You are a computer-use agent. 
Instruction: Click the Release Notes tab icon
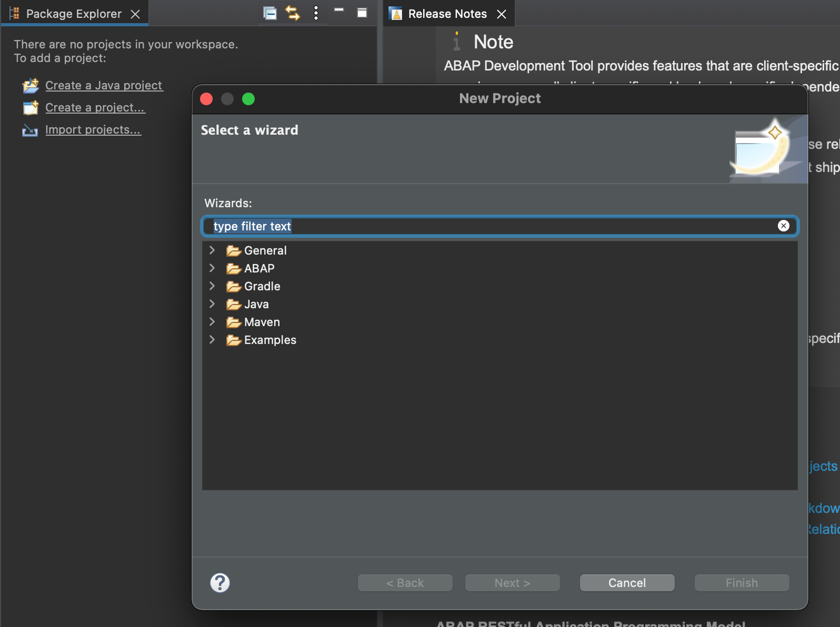coord(396,14)
